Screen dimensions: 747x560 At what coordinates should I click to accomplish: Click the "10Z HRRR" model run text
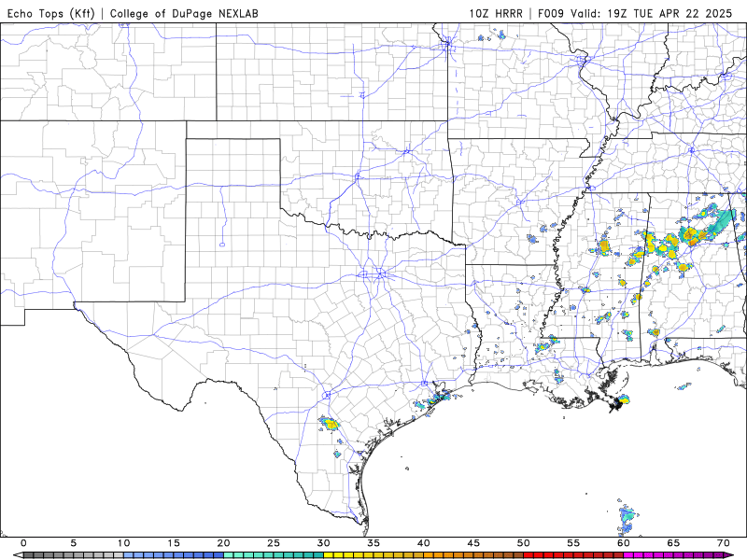click(496, 13)
